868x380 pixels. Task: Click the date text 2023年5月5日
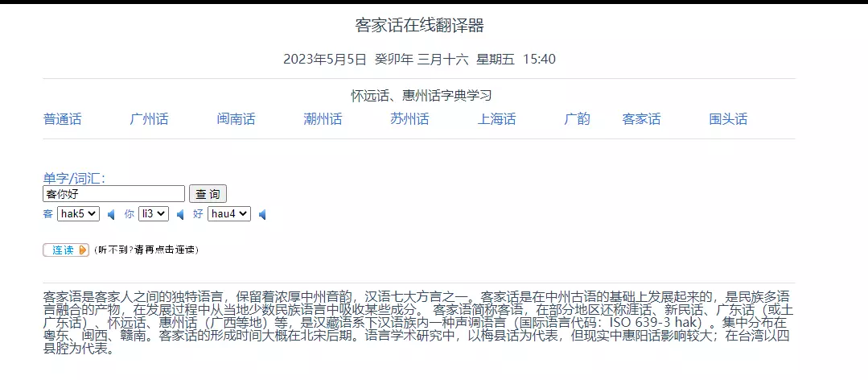325,59
